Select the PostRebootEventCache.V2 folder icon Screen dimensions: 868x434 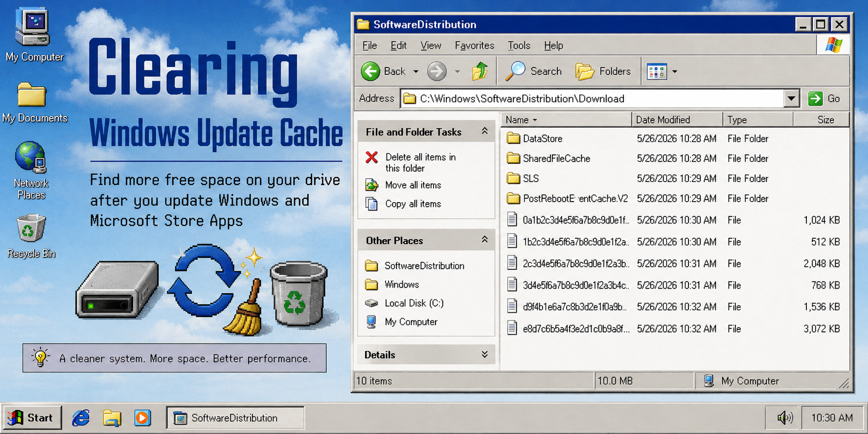tap(513, 199)
